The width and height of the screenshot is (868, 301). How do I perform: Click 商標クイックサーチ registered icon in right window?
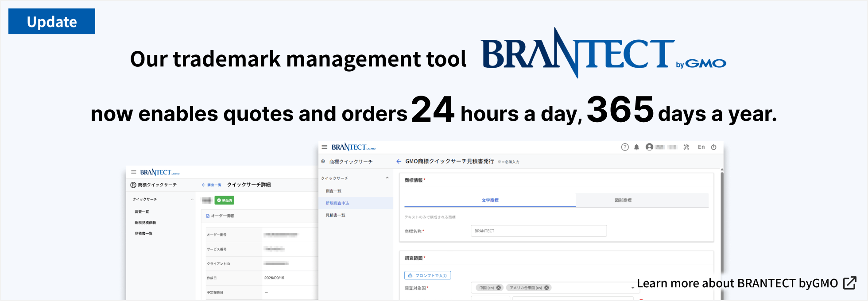tap(323, 162)
